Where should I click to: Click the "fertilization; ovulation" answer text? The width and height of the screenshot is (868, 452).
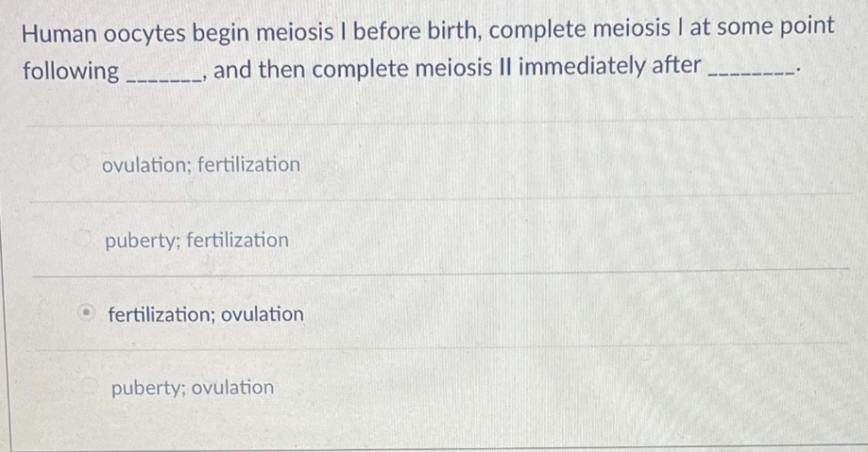tap(206, 314)
